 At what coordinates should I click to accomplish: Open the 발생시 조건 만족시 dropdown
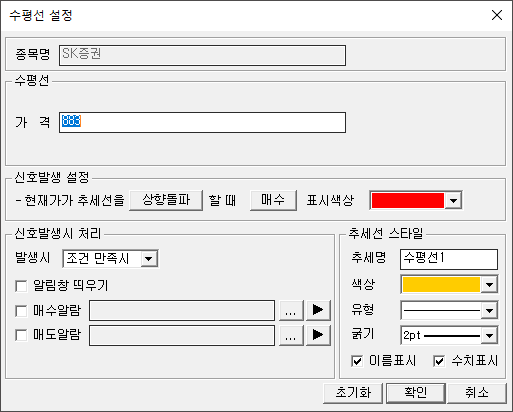[110, 259]
